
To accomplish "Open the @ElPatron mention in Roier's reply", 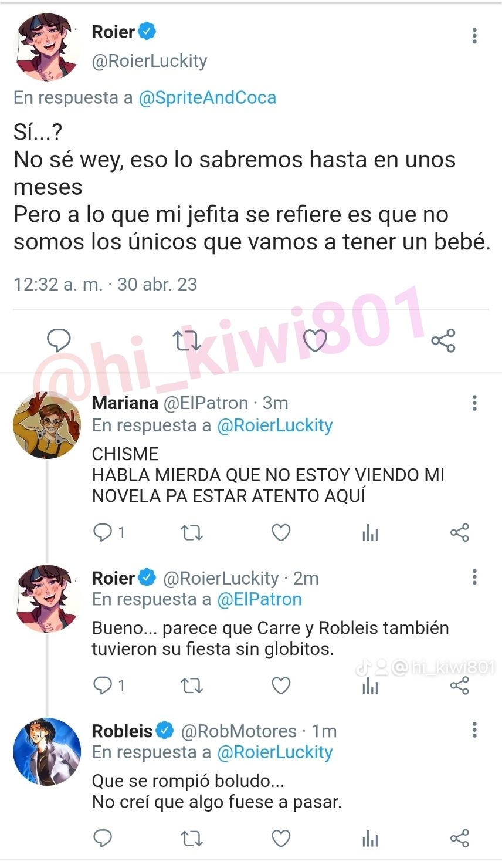I will tap(259, 599).
